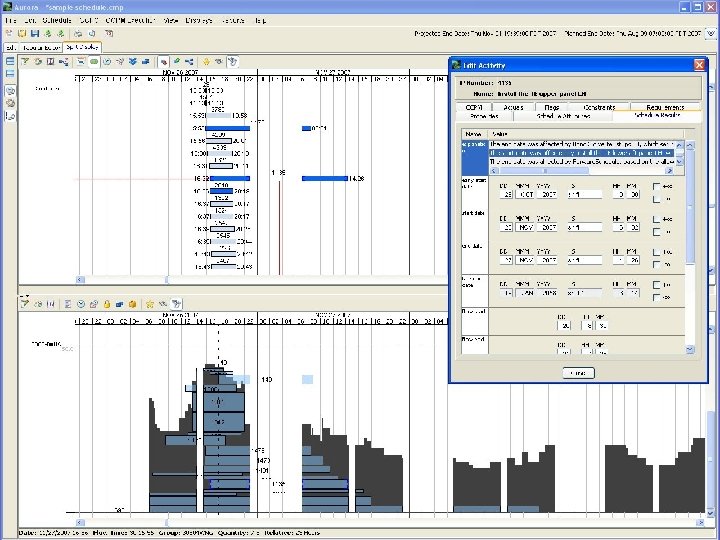Click the Close button in Edit Activity dialog

point(578,373)
